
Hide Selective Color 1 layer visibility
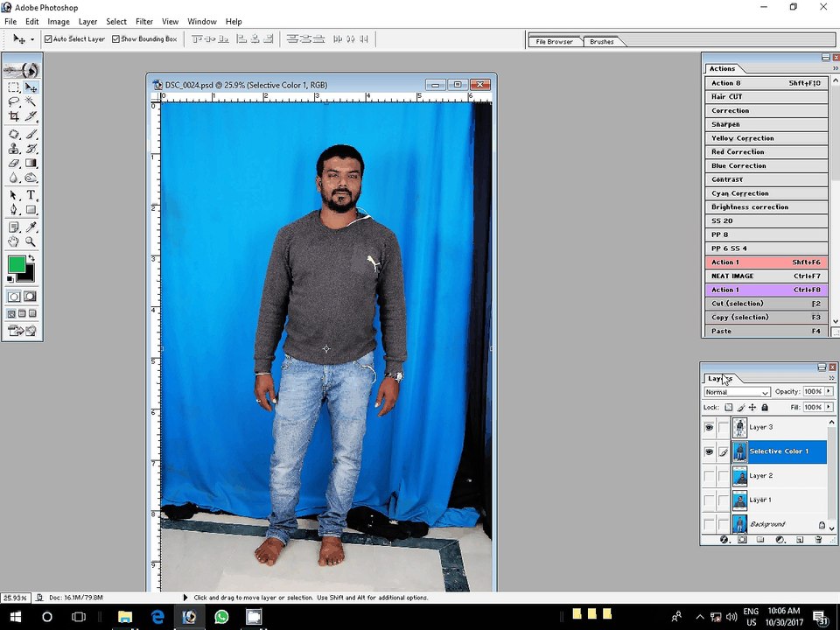pyautogui.click(x=710, y=451)
